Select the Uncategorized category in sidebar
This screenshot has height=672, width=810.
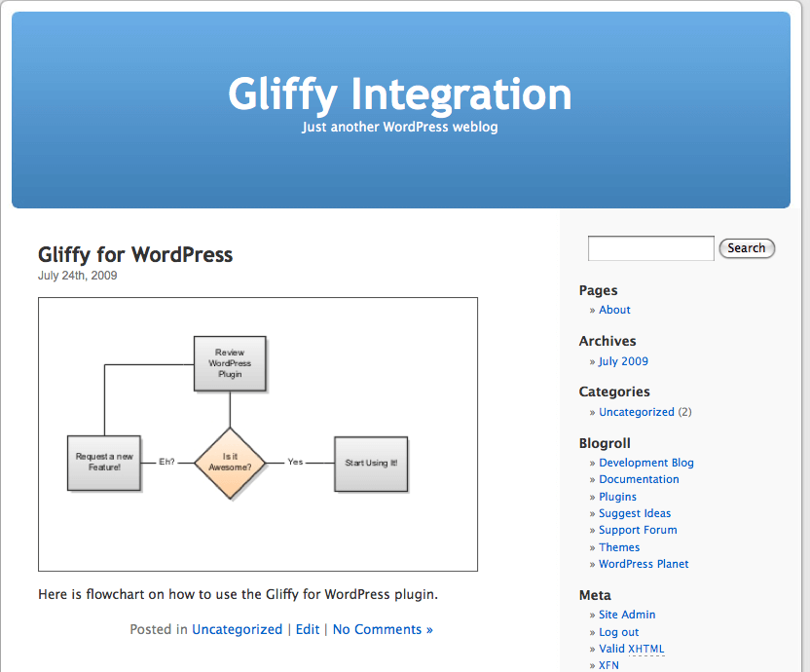[x=636, y=412]
